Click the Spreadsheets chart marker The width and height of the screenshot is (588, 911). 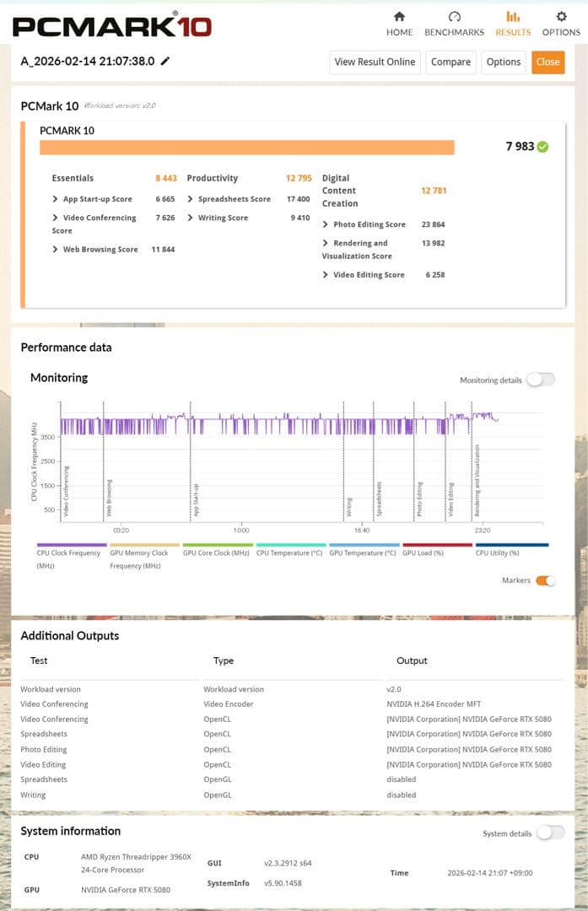[x=379, y=499]
